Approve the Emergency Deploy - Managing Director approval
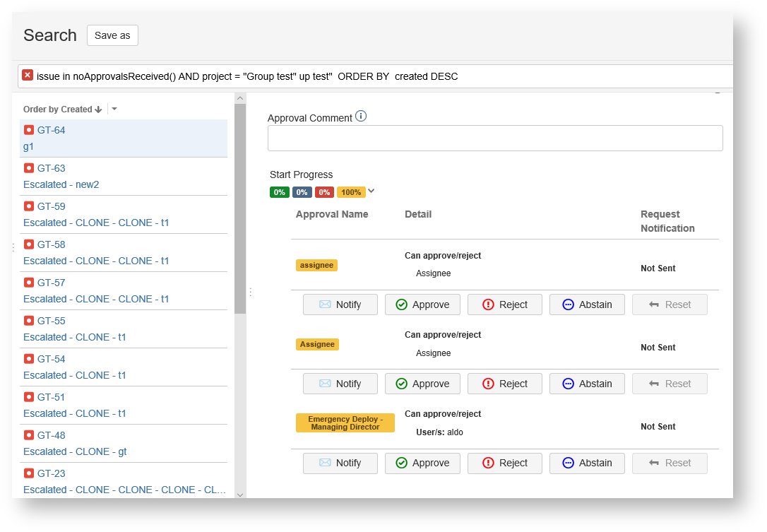 click(422, 463)
